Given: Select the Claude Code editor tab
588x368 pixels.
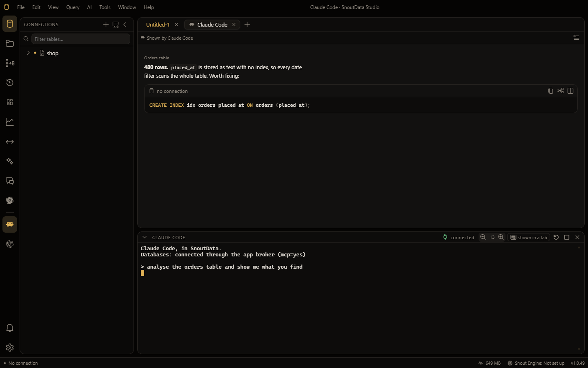Looking at the screenshot, I should (x=212, y=25).
